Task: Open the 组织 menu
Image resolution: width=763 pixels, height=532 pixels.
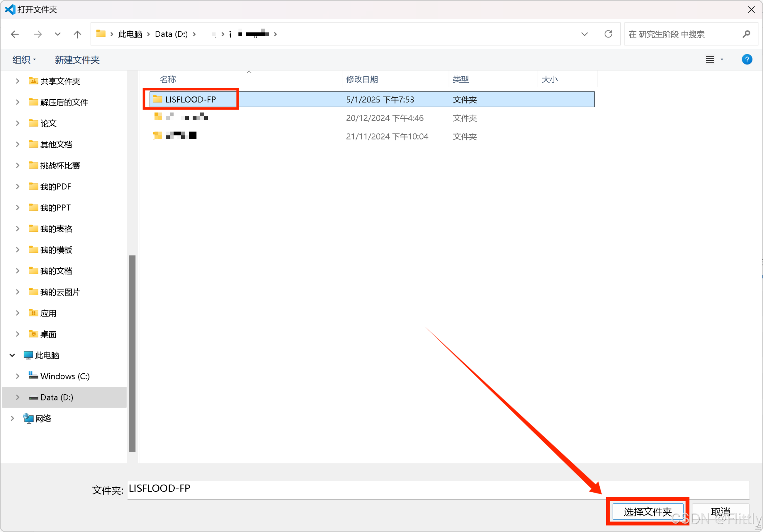Action: point(24,60)
